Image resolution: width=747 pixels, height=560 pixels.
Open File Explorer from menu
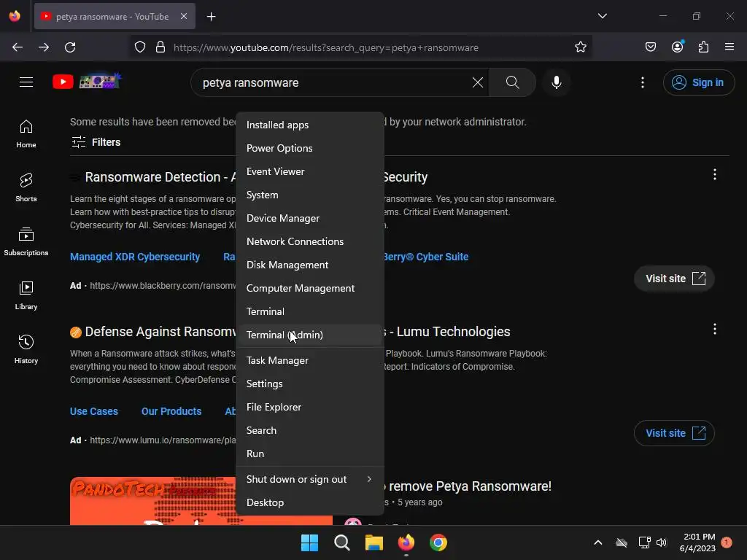click(309, 407)
